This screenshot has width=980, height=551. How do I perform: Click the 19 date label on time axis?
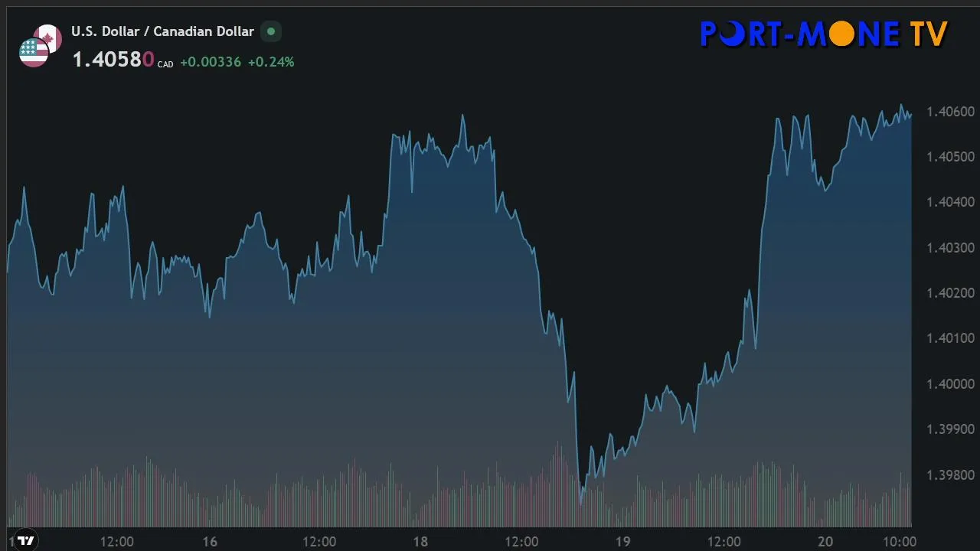(622, 542)
